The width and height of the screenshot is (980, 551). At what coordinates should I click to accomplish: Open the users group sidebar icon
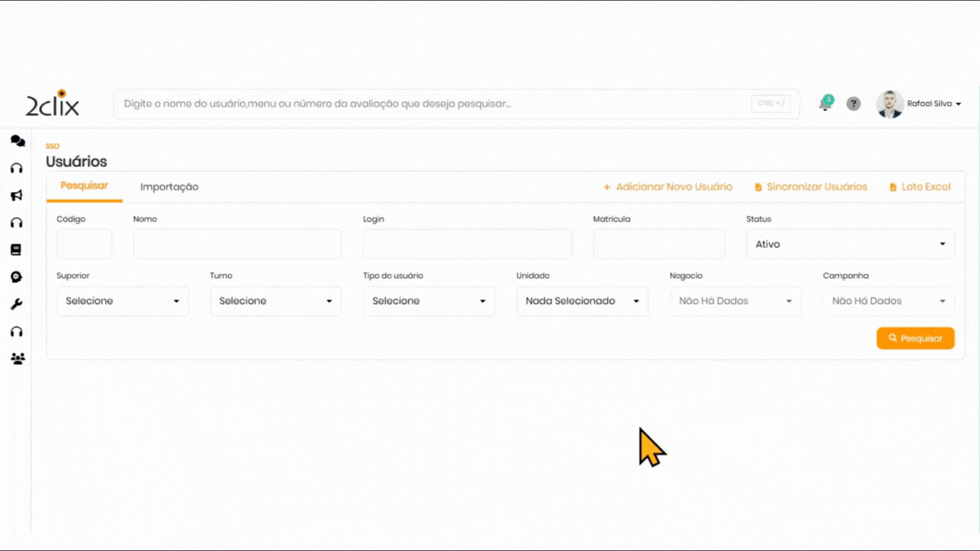point(17,359)
